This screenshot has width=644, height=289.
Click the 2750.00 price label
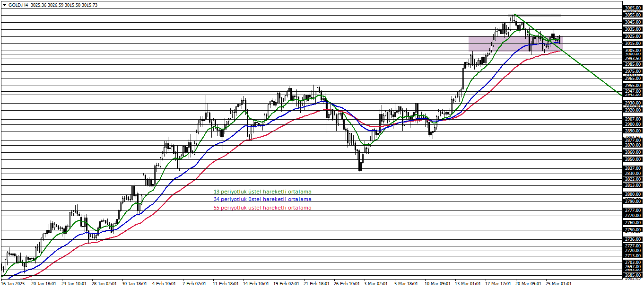pos(633,230)
